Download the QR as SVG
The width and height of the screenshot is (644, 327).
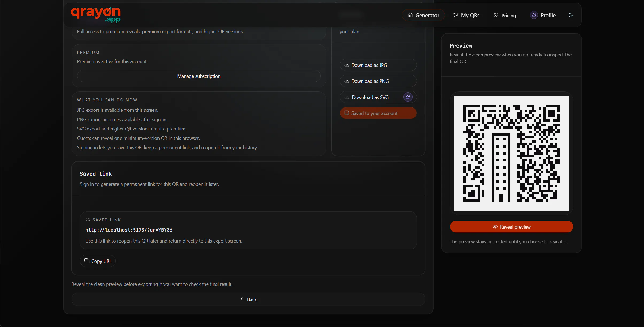tap(378, 97)
